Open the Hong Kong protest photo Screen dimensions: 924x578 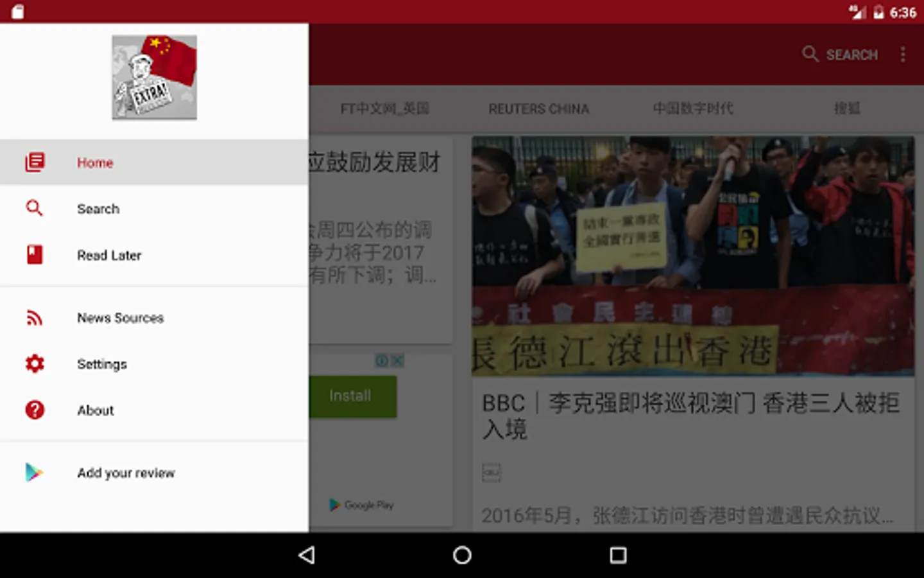click(693, 256)
